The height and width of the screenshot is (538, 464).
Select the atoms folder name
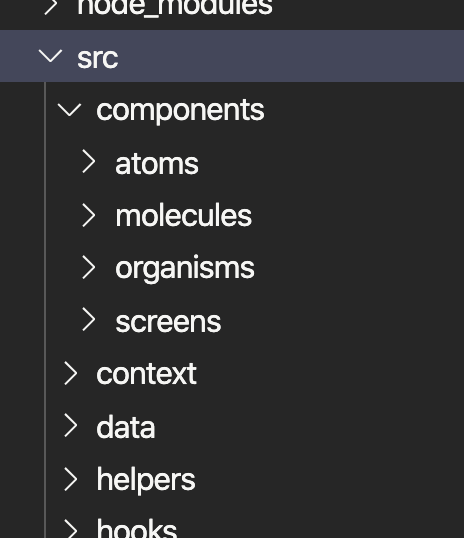coord(157,164)
